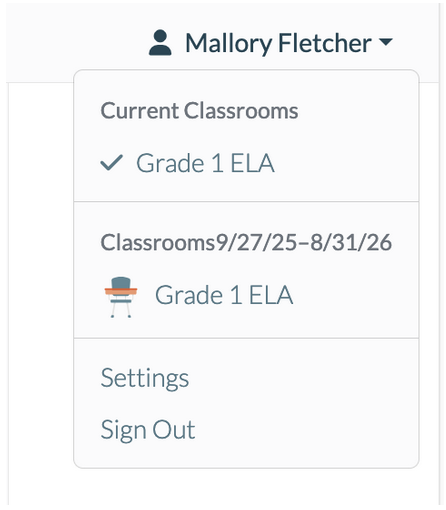
Task: Click the 8/31/26 end date text
Action: [x=351, y=242]
